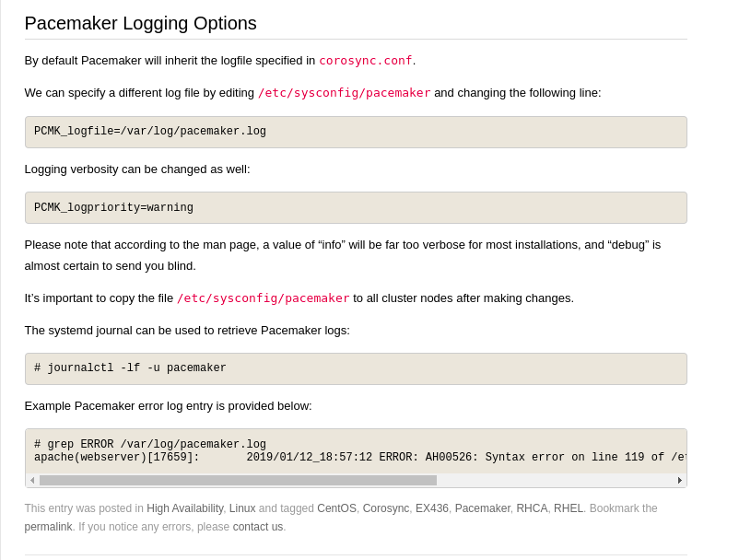Click the permalink link
Image resolution: width=739 pixels, height=560 pixels.
48,527
